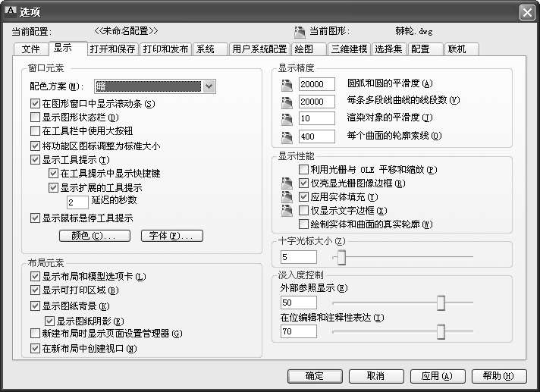Uncheck 仅亮显光栅图像边框
This screenshot has height=392, width=540.
pos(303,183)
